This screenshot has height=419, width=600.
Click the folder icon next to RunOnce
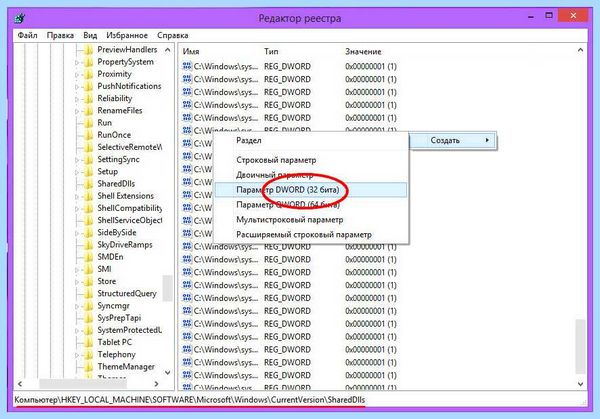pos(88,135)
